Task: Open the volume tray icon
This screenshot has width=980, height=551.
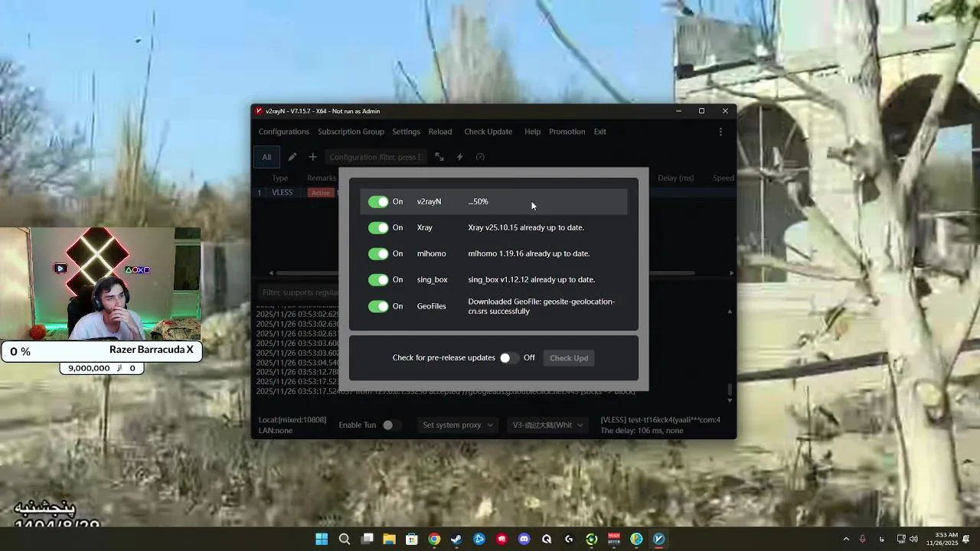Action: 913,540
